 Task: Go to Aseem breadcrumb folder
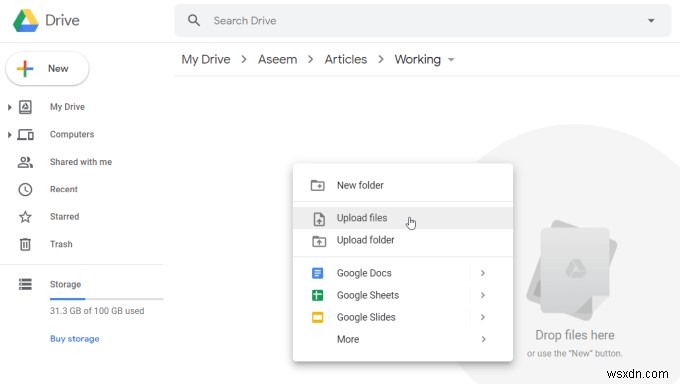278,59
